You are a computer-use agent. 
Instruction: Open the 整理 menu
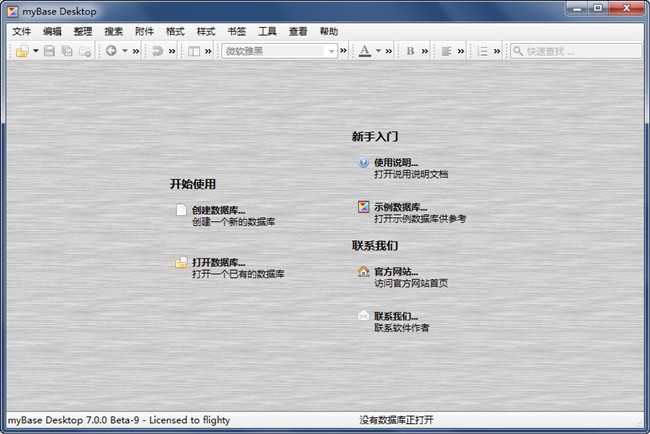[x=83, y=32]
